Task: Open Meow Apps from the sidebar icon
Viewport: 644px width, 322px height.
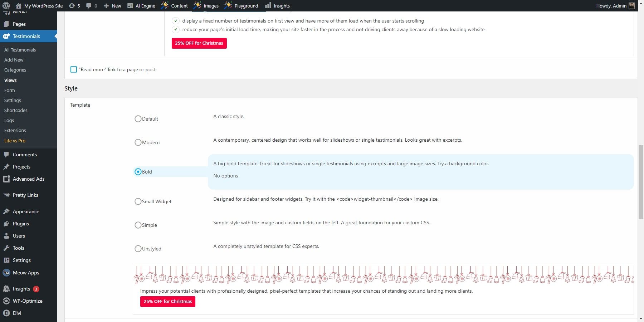Action: coord(6,273)
